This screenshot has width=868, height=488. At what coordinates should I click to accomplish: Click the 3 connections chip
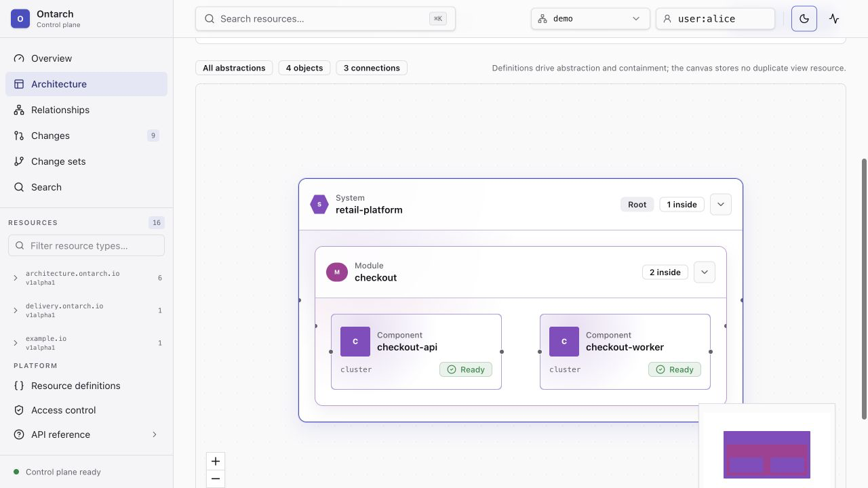372,68
